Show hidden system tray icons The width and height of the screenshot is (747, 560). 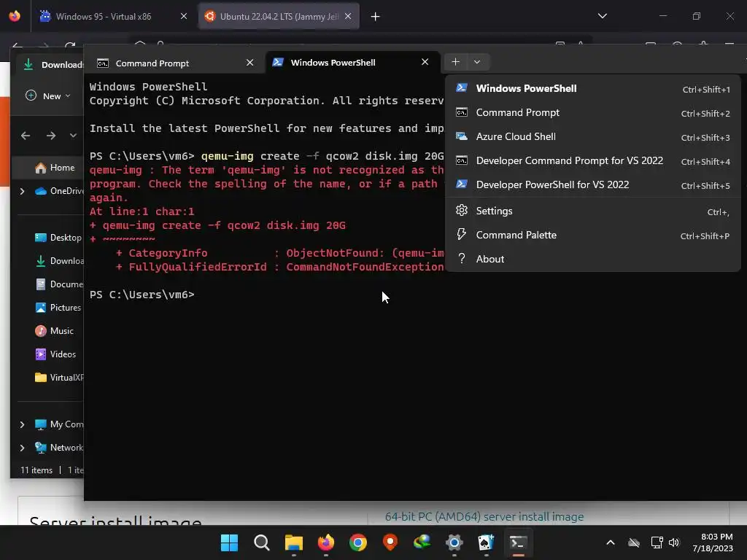pos(611,542)
